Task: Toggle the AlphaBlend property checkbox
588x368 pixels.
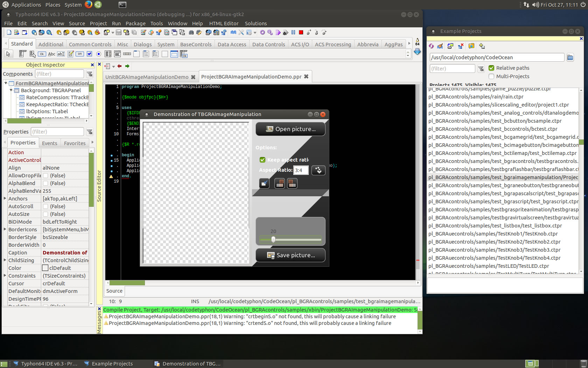Action: 45,183
